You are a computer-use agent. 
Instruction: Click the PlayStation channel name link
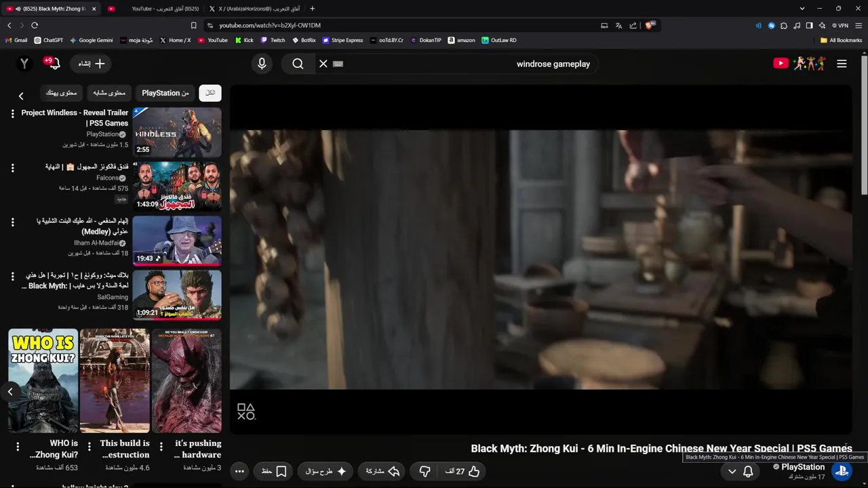pos(803,467)
